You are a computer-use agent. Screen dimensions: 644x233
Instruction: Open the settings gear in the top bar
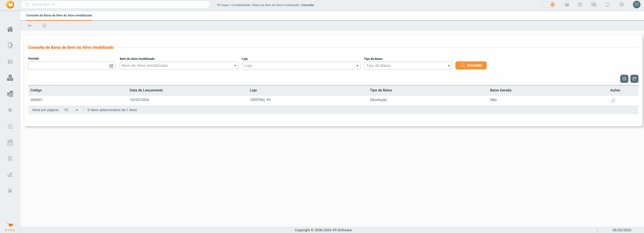[622, 5]
